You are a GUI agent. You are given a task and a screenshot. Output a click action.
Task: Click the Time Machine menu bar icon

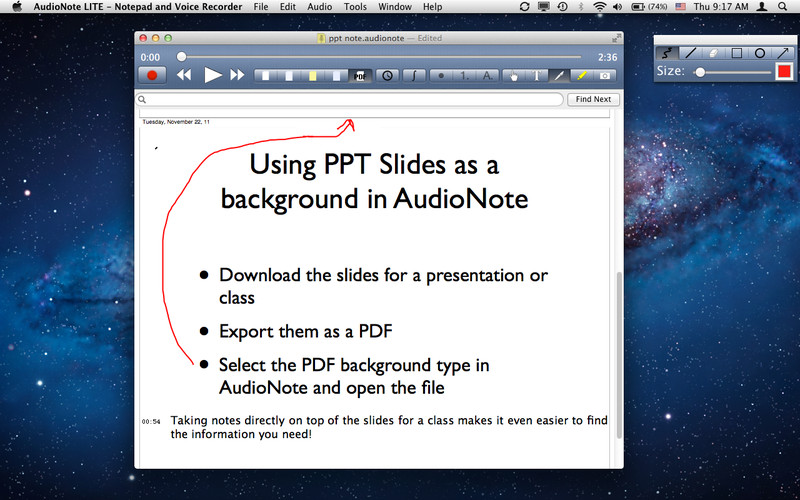562,7
